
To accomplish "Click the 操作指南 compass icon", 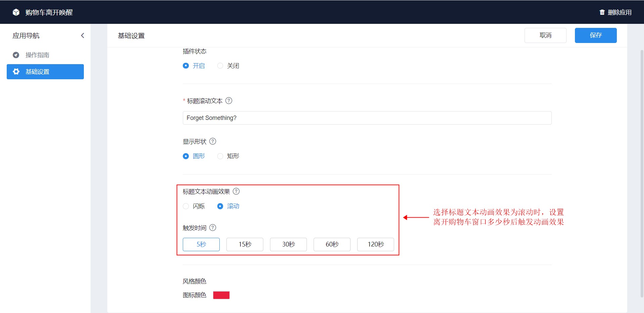I will [x=16, y=55].
